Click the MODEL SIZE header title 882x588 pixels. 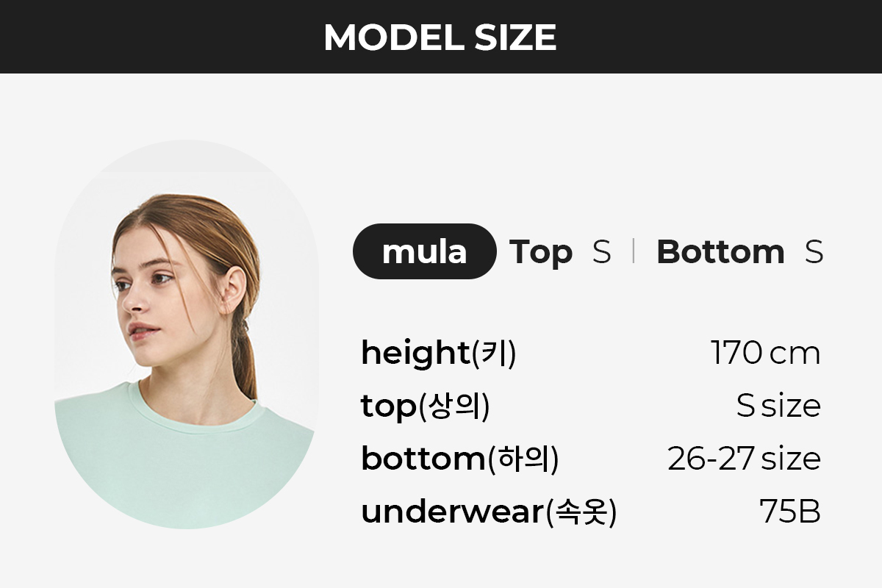pos(440,37)
